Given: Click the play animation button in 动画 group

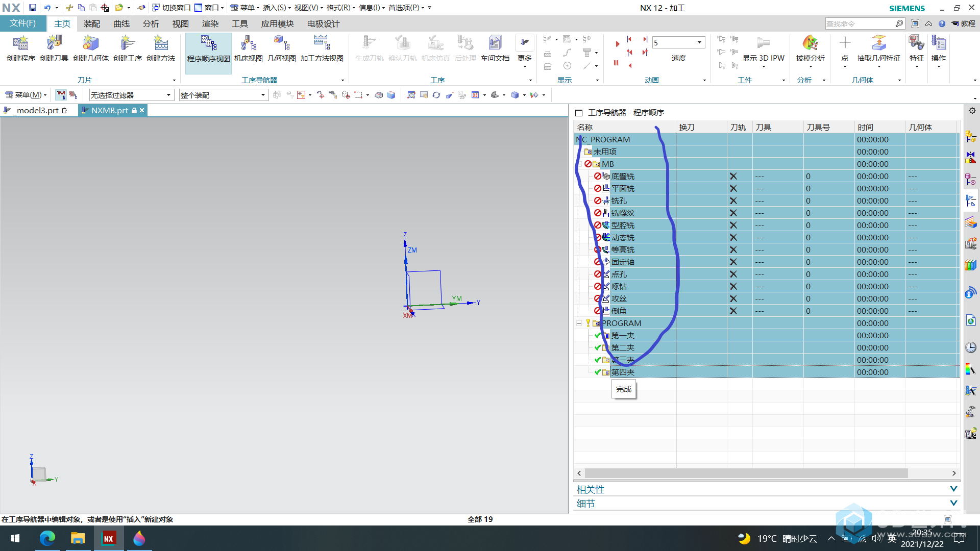Looking at the screenshot, I should 617,44.
